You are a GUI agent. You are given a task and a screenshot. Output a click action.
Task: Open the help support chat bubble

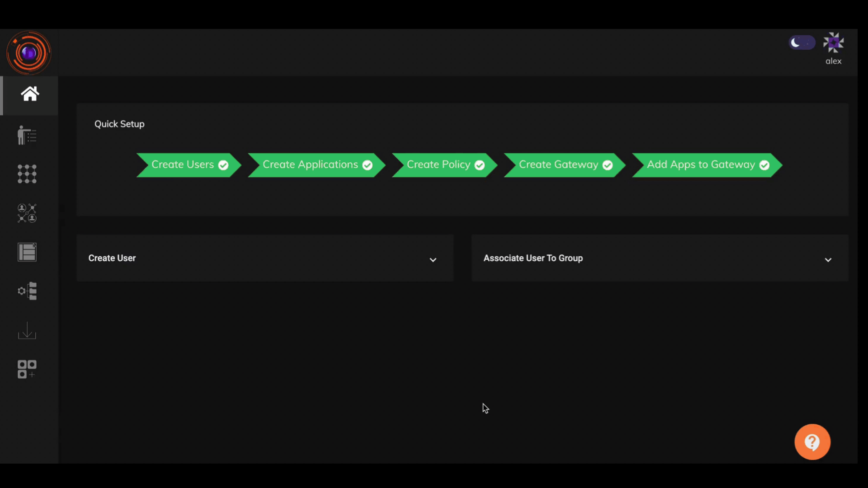point(812,441)
